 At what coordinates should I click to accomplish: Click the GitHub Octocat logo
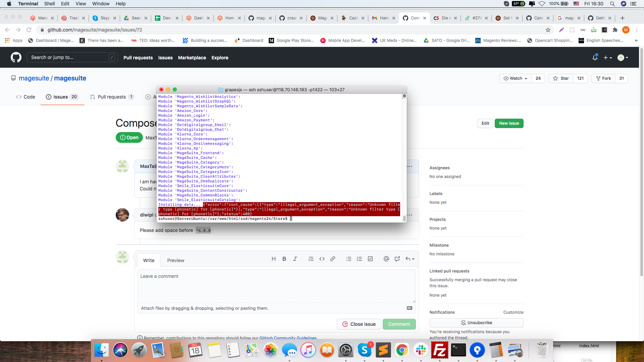(x=16, y=57)
